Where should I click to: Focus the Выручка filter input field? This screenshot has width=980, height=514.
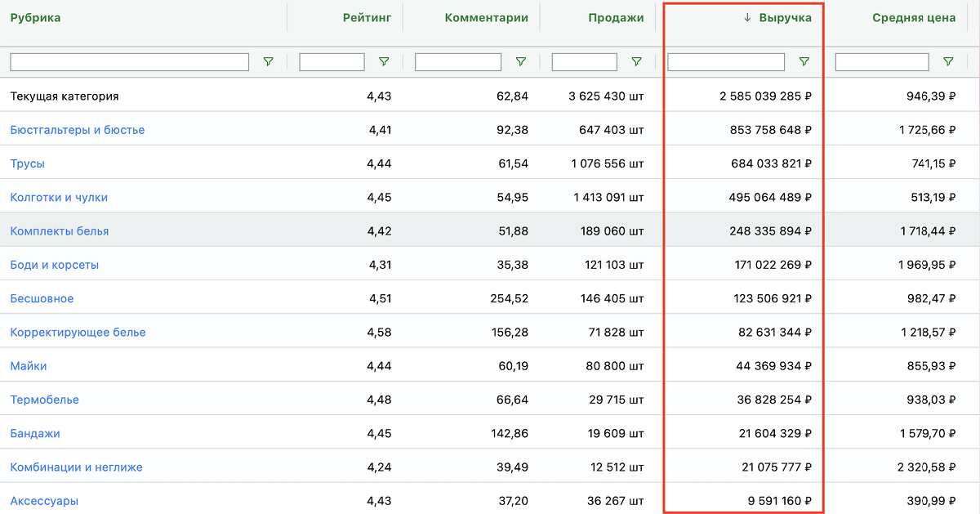coord(726,62)
